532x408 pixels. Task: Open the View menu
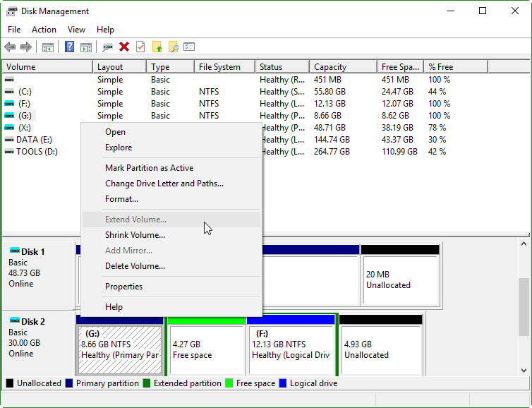(76, 30)
